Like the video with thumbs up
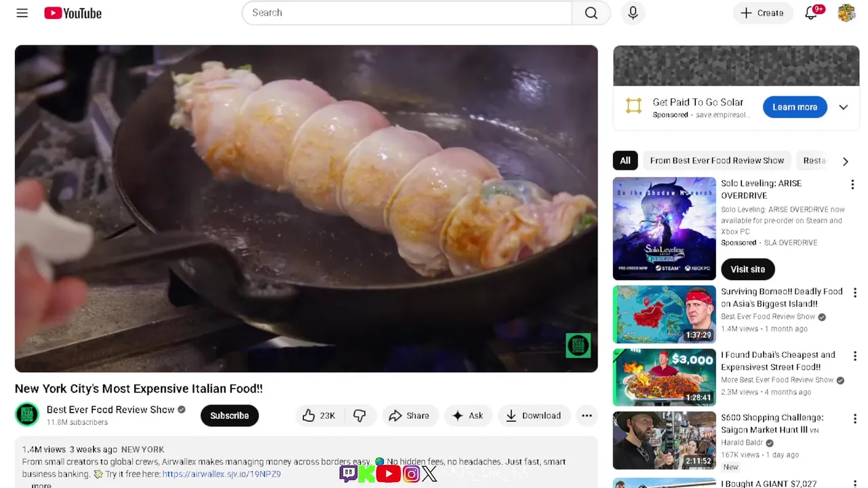 (319, 415)
